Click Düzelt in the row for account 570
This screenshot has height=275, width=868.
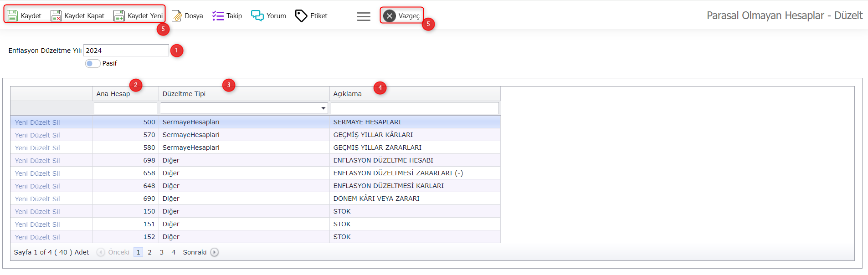click(40, 135)
